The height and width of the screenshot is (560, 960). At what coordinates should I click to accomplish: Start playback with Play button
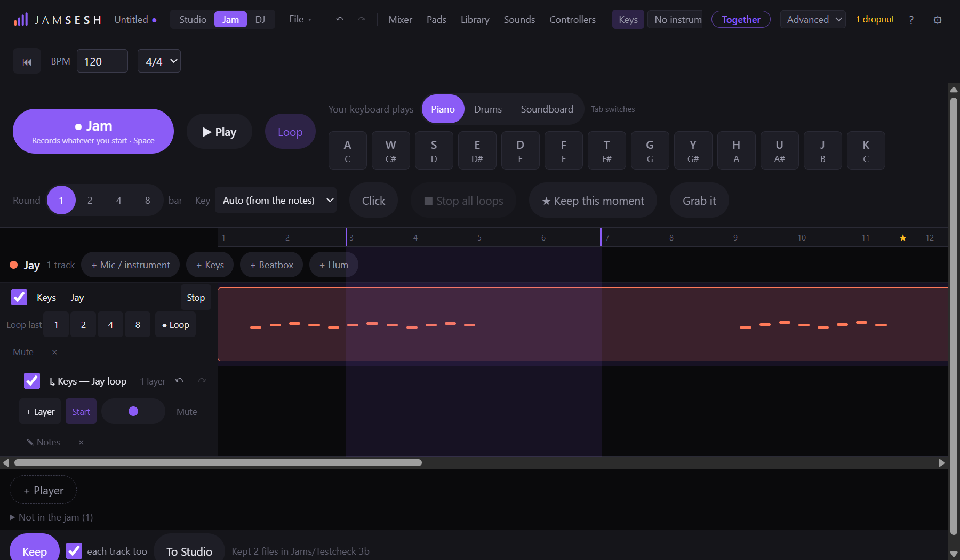coord(219,132)
